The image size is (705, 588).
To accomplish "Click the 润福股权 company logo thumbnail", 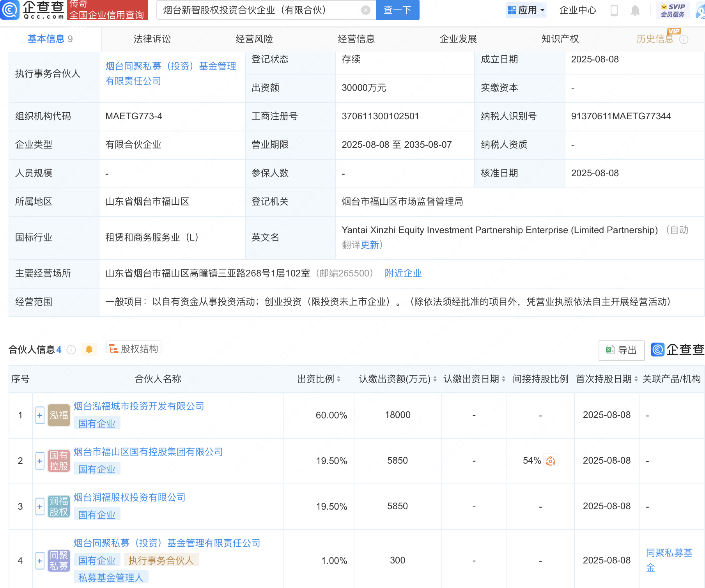I will [x=59, y=507].
